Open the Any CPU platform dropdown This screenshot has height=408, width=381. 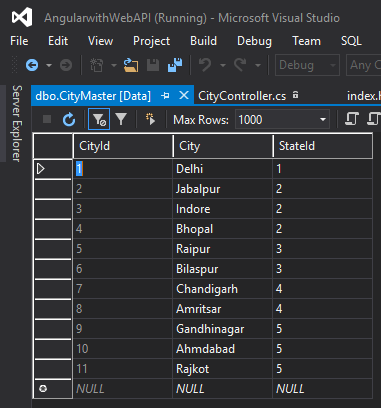pyautogui.click(x=364, y=65)
